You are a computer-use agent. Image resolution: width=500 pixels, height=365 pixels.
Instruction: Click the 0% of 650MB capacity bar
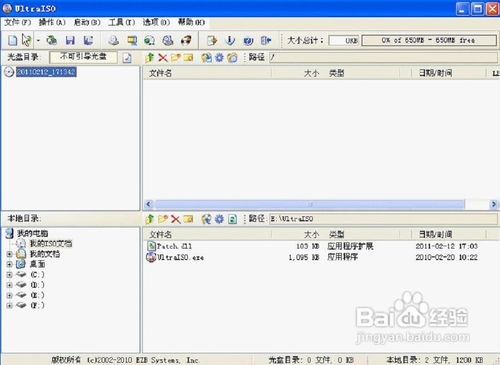point(429,40)
